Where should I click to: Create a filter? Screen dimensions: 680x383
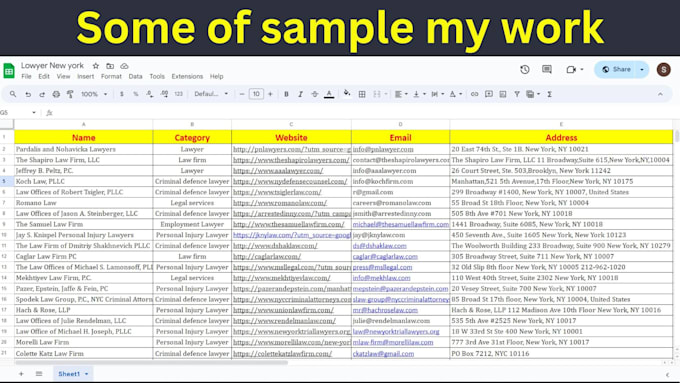click(517, 94)
